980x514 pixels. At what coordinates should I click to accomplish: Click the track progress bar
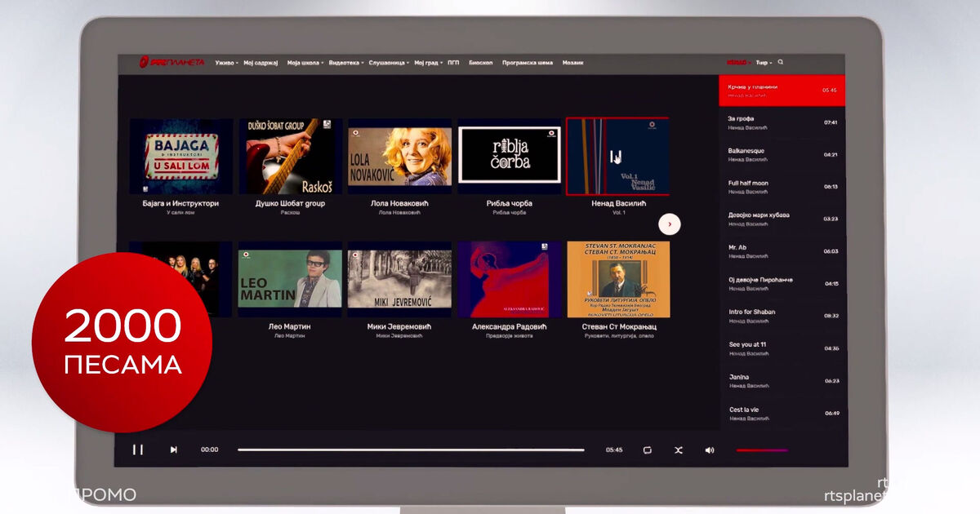411,450
